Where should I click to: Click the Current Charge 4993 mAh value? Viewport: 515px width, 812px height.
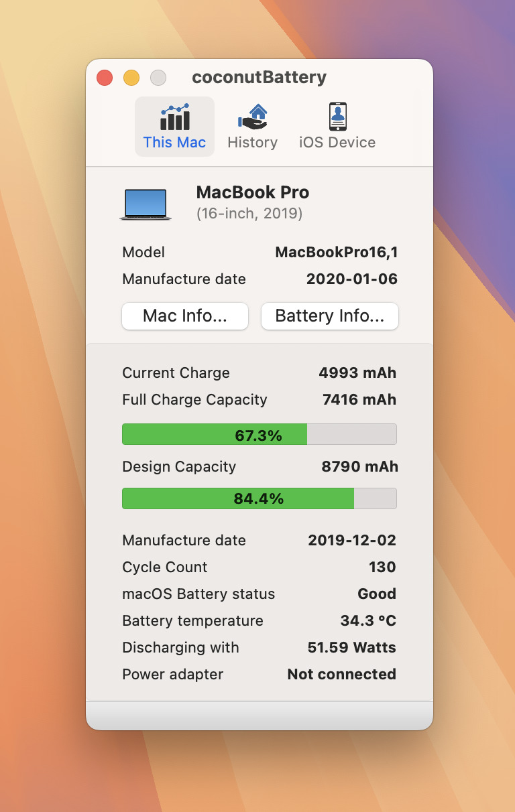357,373
